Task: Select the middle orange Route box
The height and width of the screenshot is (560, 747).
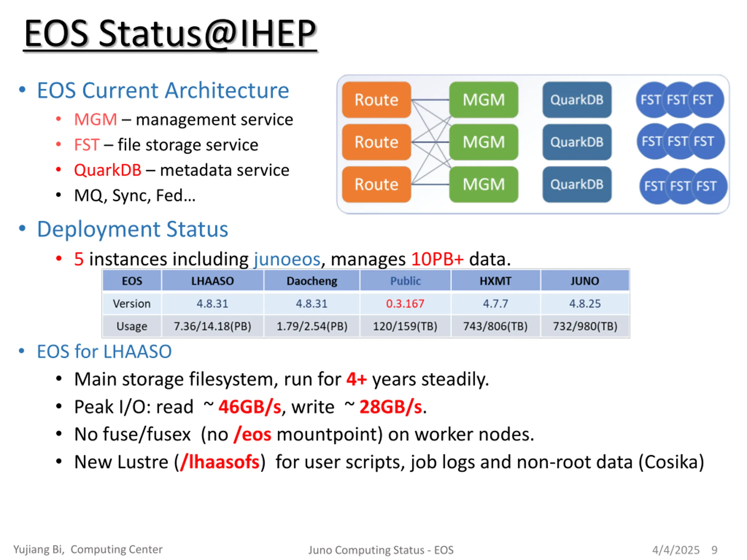Action: (376, 142)
